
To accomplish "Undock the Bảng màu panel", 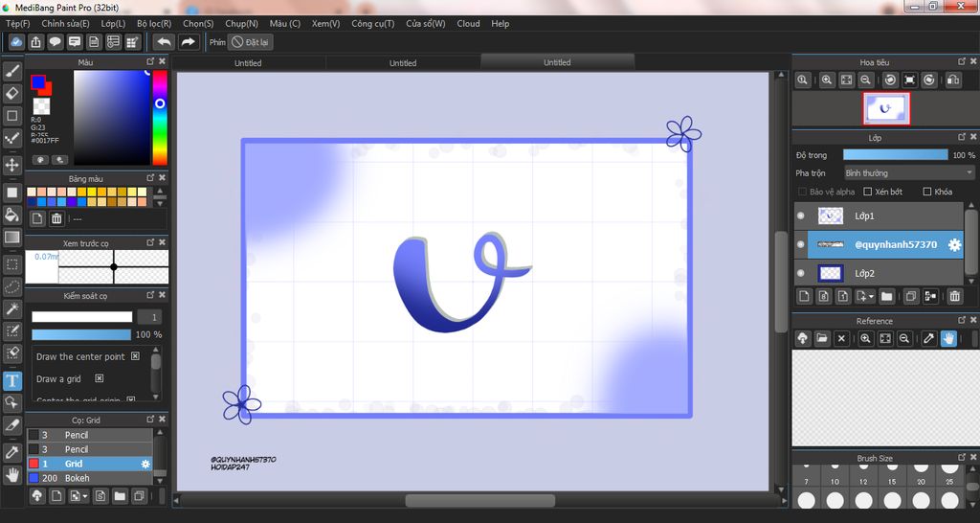I will (150, 178).
